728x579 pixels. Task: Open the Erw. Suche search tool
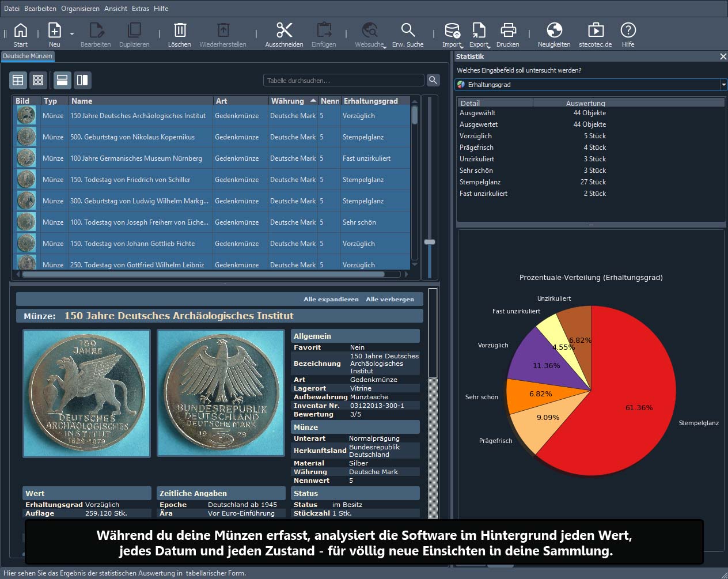407,35
